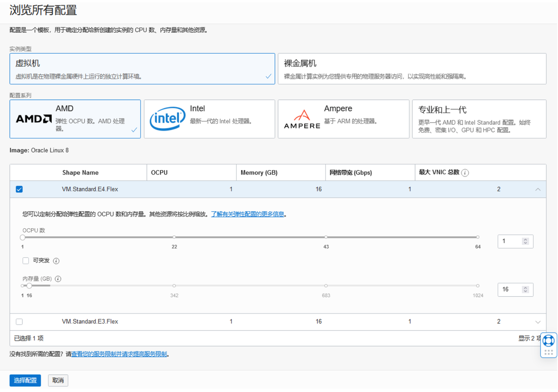This screenshot has height=392, width=558.
Task: Choose the 专业和上一代 shape series card
Action: (x=479, y=119)
